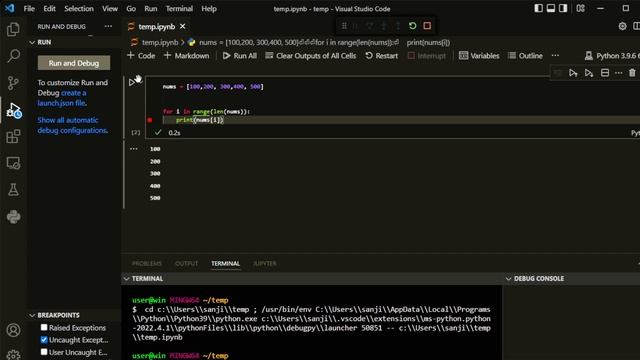Open the Extensions view
This screenshot has width=640, height=360.
click(13, 136)
